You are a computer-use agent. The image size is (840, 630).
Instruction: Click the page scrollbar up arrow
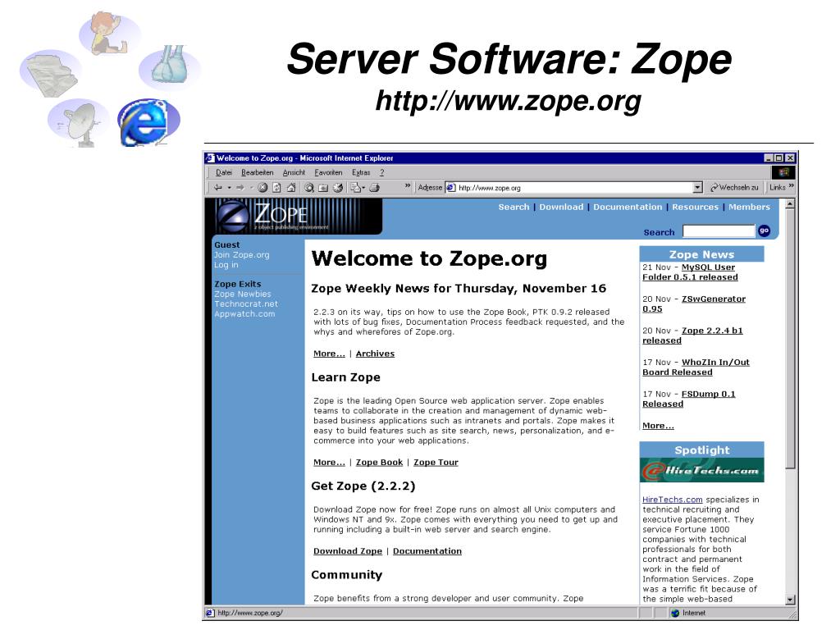coord(790,204)
